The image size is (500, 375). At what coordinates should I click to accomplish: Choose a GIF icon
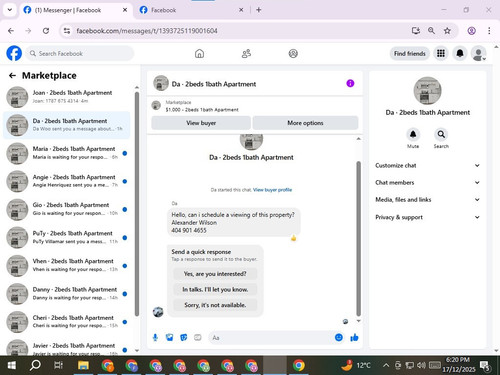(198, 338)
